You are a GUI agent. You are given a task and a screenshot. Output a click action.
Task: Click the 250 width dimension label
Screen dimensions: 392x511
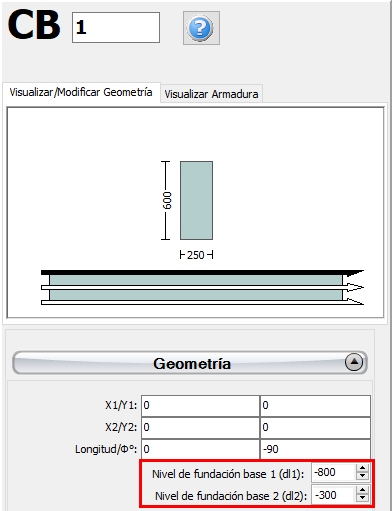[196, 255]
